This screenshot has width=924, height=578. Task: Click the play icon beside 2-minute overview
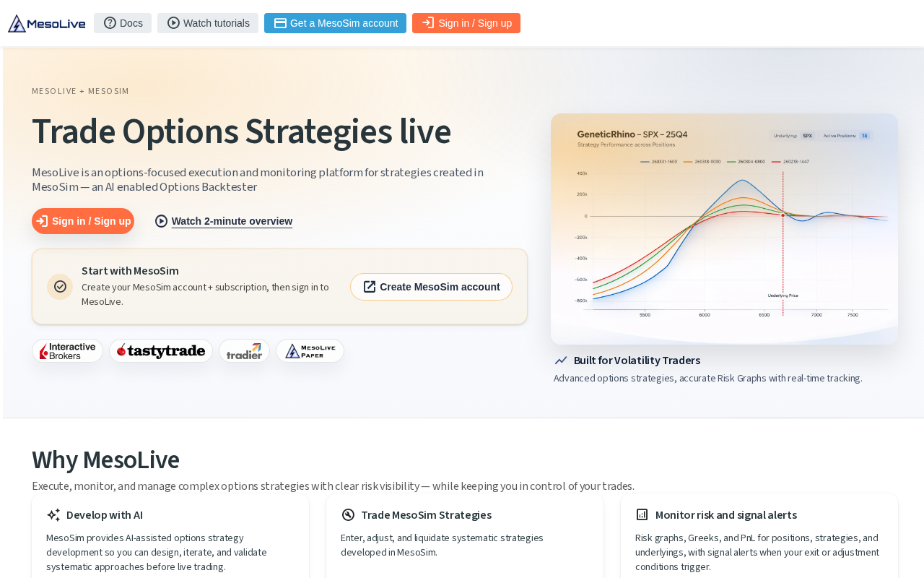click(x=162, y=221)
